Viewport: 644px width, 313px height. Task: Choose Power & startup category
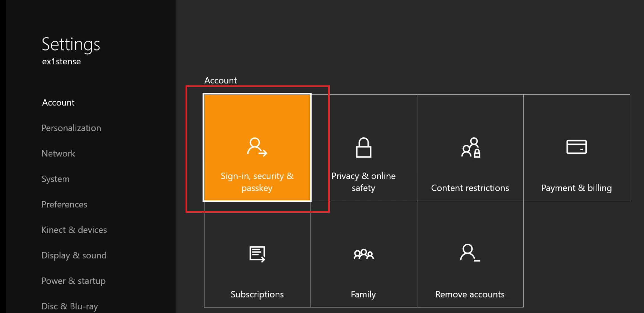[x=73, y=281]
